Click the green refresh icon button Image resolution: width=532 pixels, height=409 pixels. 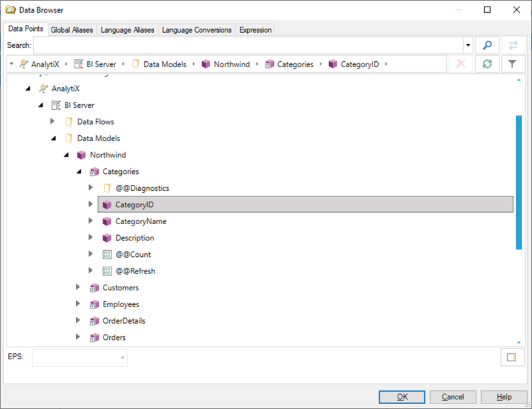[x=487, y=64]
